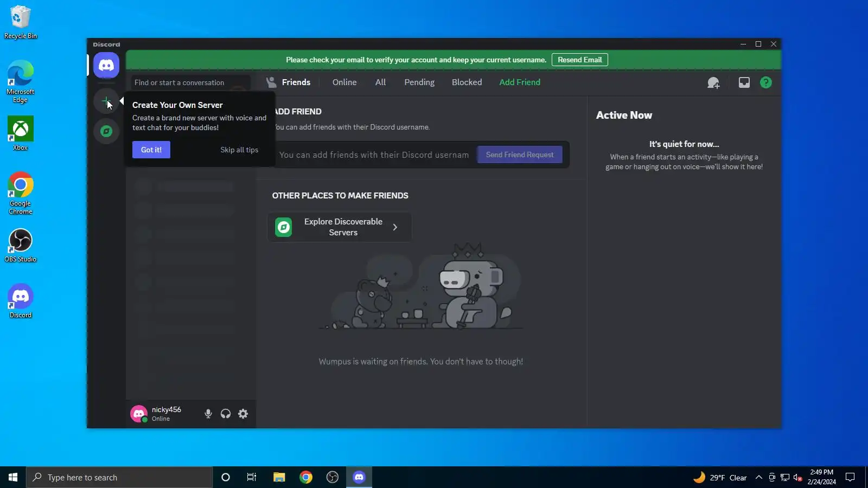Toggle Deafen headphones icon
The image size is (868, 488).
pos(226,414)
